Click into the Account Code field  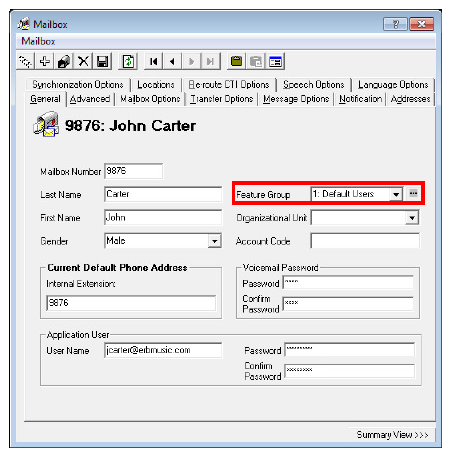click(365, 241)
